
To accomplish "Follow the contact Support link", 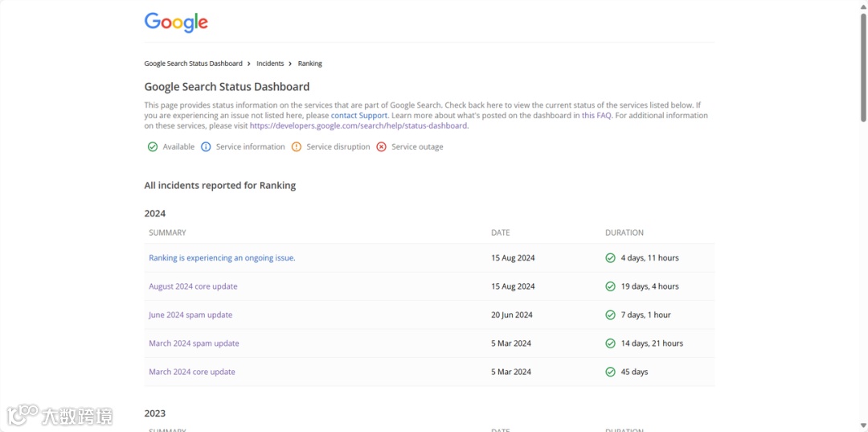I will 359,116.
